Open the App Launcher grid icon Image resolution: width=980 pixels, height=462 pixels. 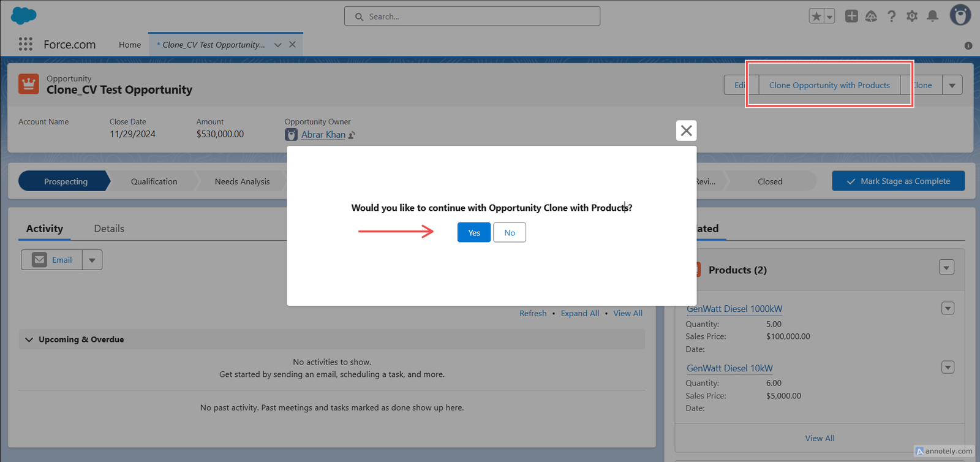pos(25,44)
